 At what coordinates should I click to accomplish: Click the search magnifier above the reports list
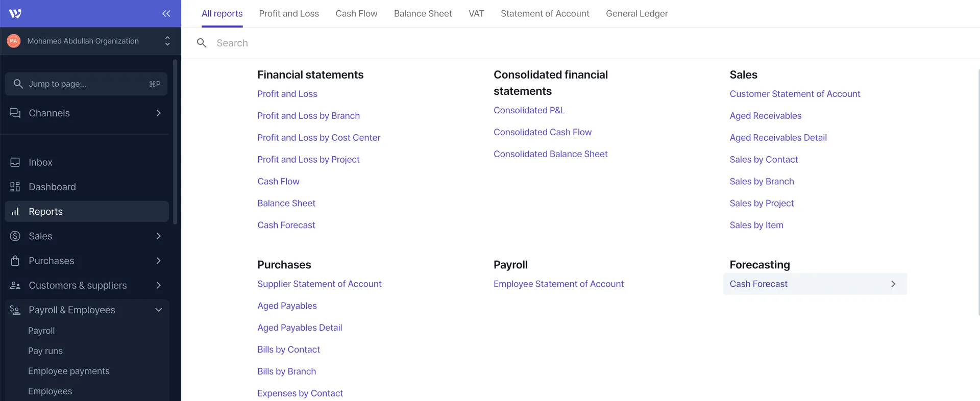point(202,43)
